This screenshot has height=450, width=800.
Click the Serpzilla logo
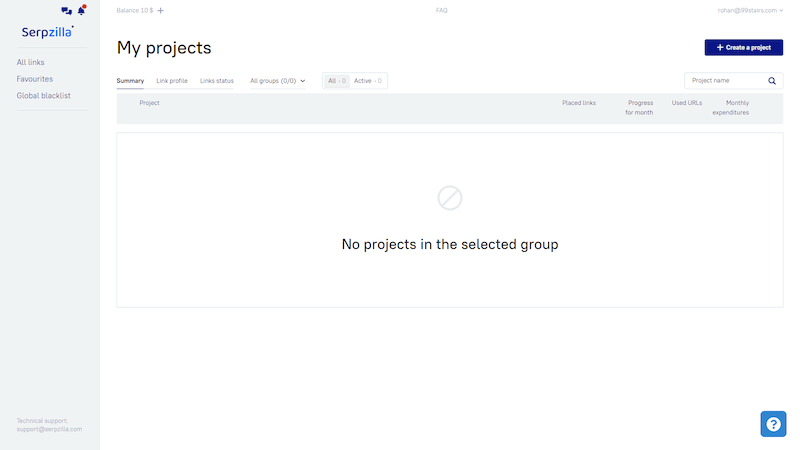(x=47, y=31)
